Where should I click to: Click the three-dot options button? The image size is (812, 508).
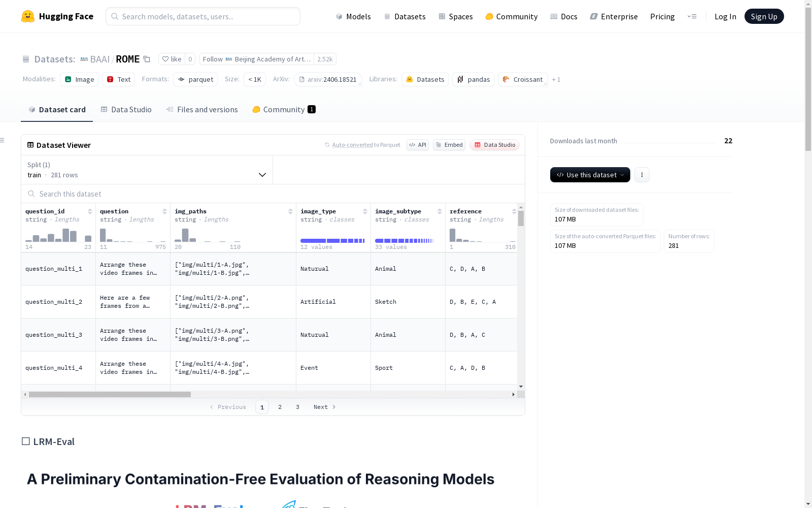642,175
